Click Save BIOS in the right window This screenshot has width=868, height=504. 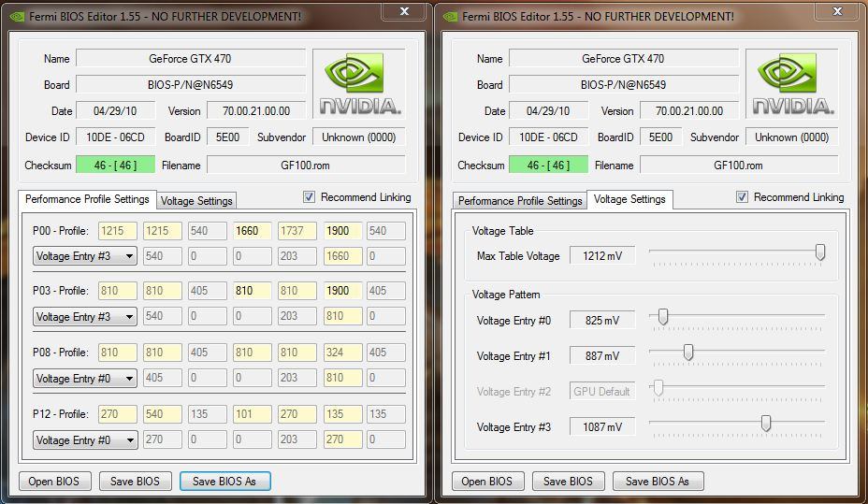coord(568,482)
